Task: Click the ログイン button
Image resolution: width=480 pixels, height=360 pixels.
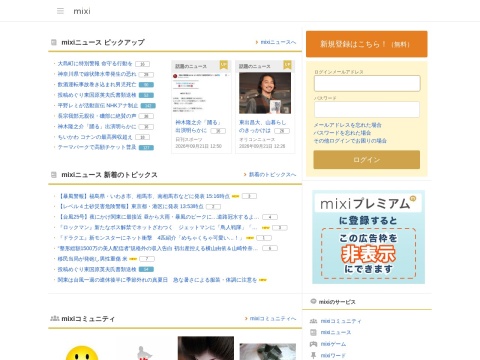Action: [x=367, y=160]
